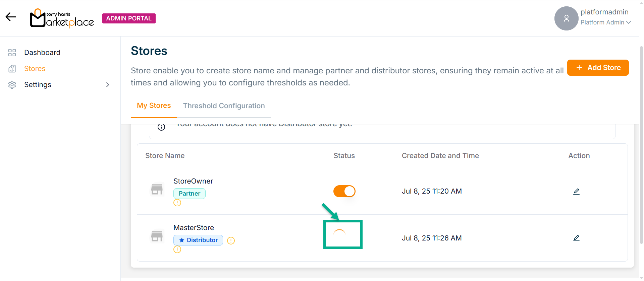
Task: Click the ADMIN PORTAL badge
Action: [129, 18]
